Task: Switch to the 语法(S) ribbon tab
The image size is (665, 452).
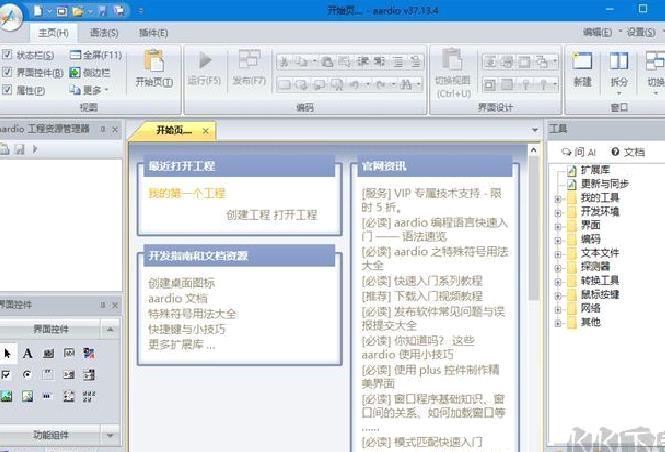Action: click(104, 33)
